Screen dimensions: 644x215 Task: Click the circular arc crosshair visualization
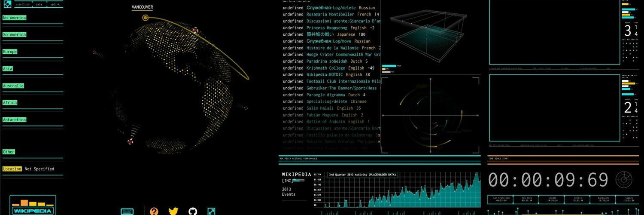coord(430,115)
